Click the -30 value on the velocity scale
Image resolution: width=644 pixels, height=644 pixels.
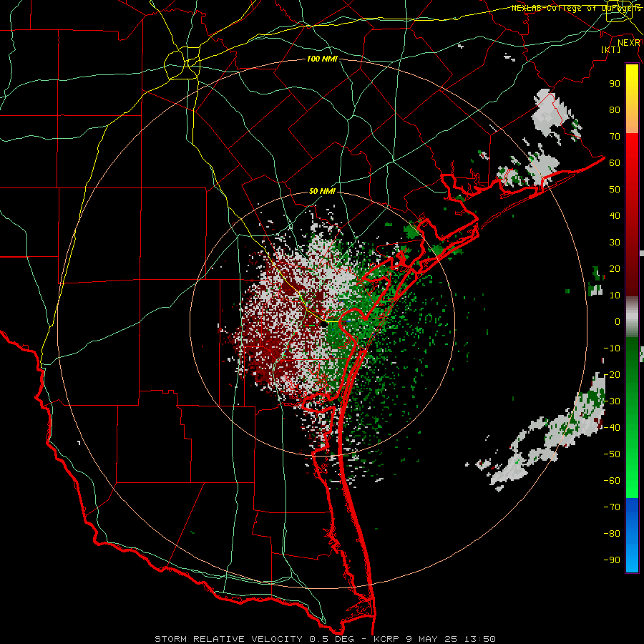[x=612, y=401]
